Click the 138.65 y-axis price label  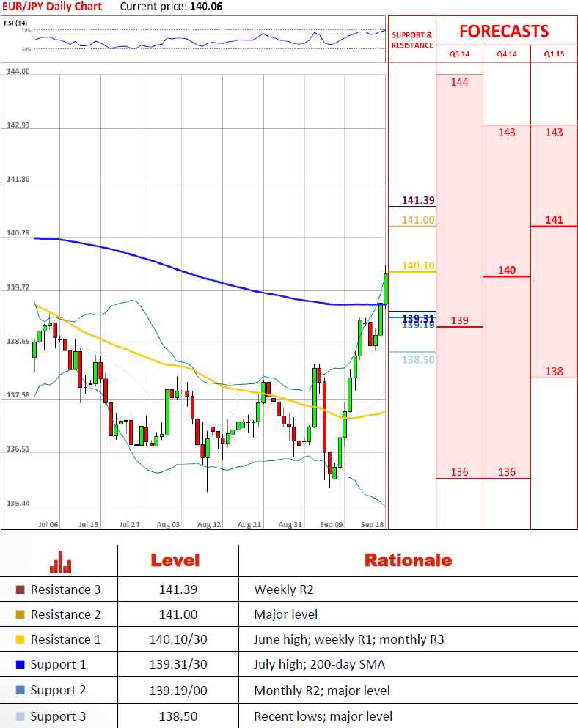coord(18,341)
